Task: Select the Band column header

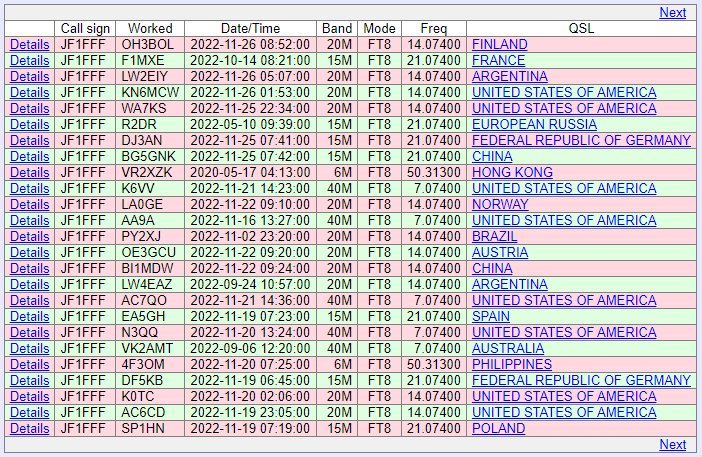Action: [337, 29]
